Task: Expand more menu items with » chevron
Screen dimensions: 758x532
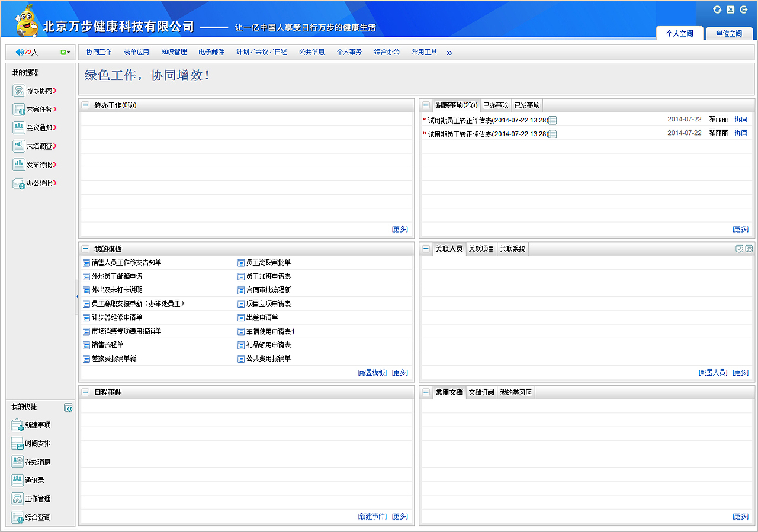Action: pos(449,53)
